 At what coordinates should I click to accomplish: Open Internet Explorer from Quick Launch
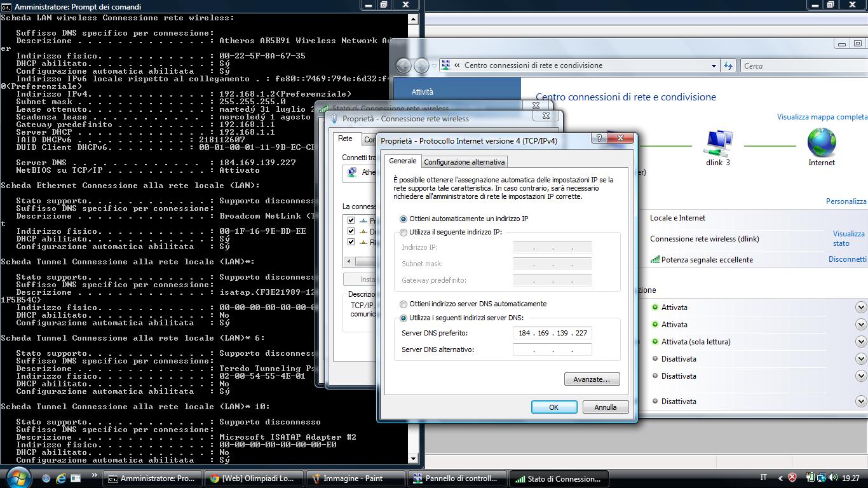(x=61, y=478)
